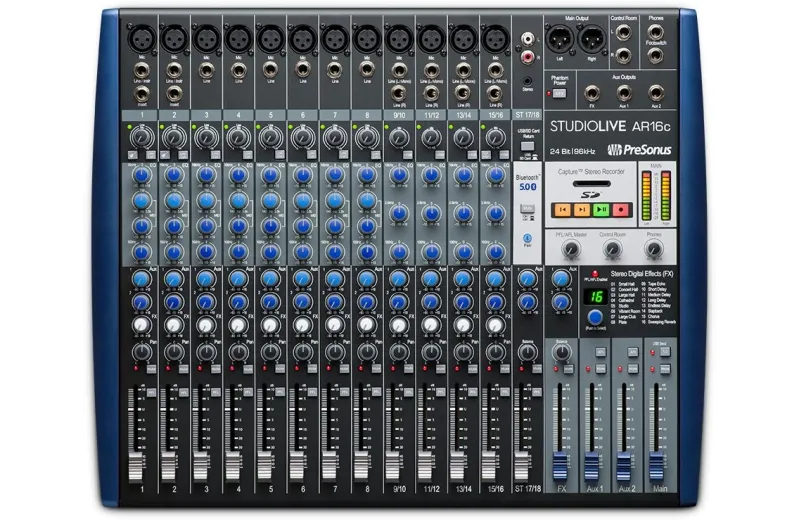Mute the Aux 2 output strip
This screenshot has width=800, height=520.
point(633,368)
